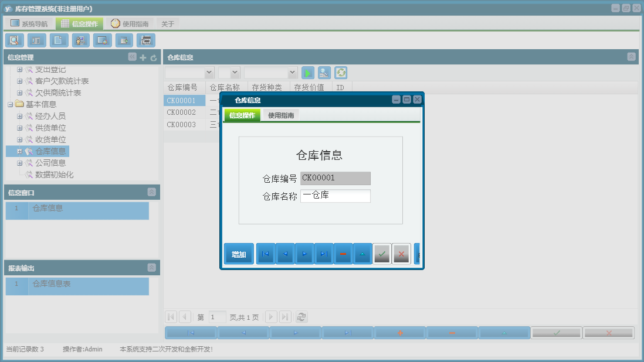This screenshot has width=644, height=362.
Task: Open the document icon in the top toolbar
Action: [x=58, y=40]
